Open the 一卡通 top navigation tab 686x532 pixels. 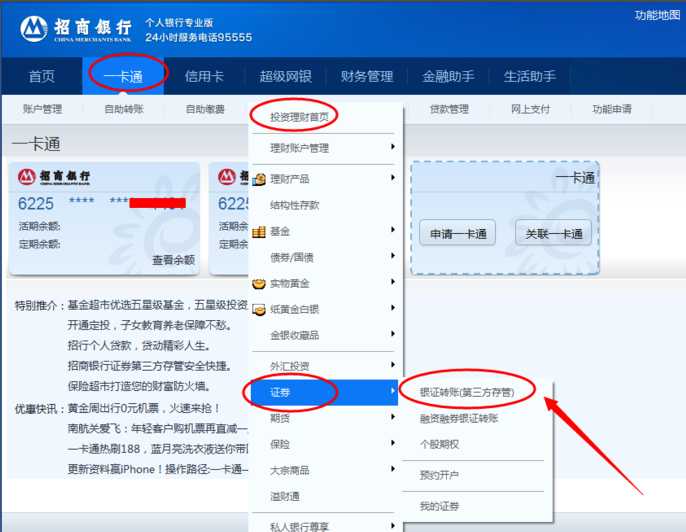pyautogui.click(x=123, y=77)
